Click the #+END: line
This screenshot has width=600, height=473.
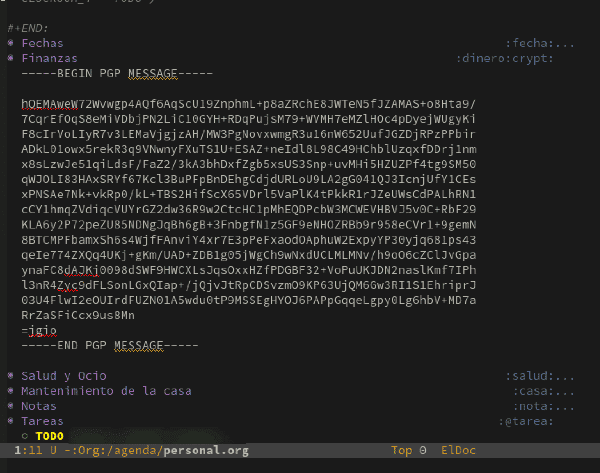(28, 28)
